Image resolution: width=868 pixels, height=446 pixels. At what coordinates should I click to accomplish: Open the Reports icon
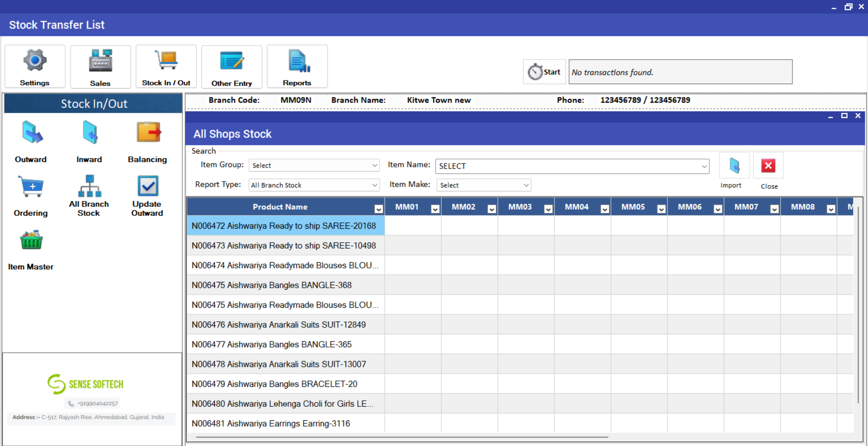click(297, 66)
